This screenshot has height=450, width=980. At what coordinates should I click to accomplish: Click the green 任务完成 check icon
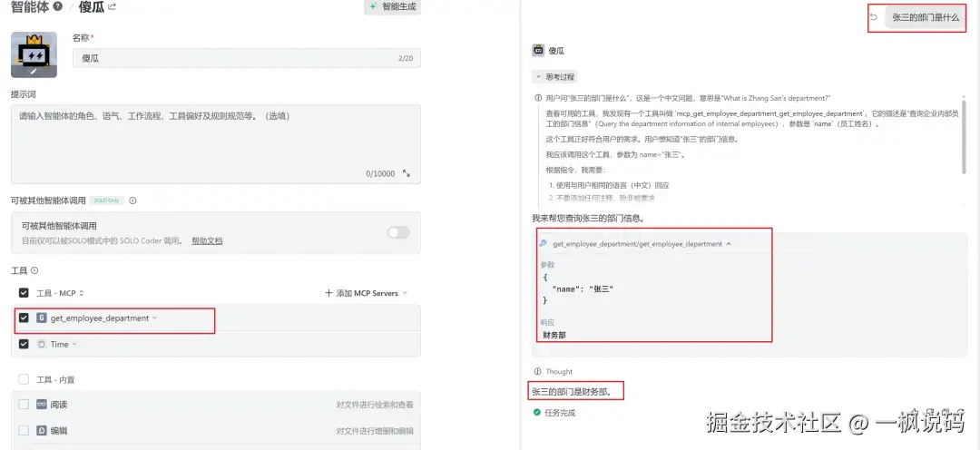tap(537, 413)
